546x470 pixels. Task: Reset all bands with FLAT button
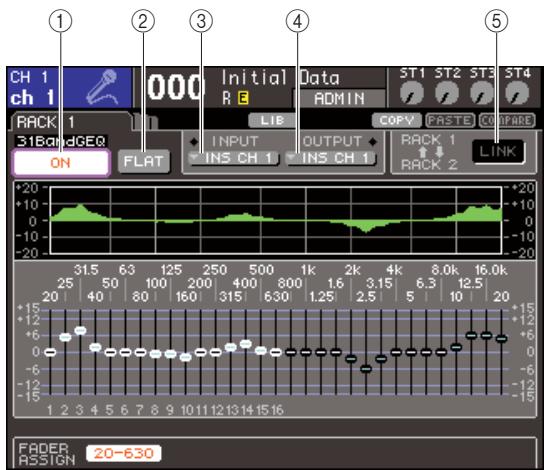[x=144, y=161]
